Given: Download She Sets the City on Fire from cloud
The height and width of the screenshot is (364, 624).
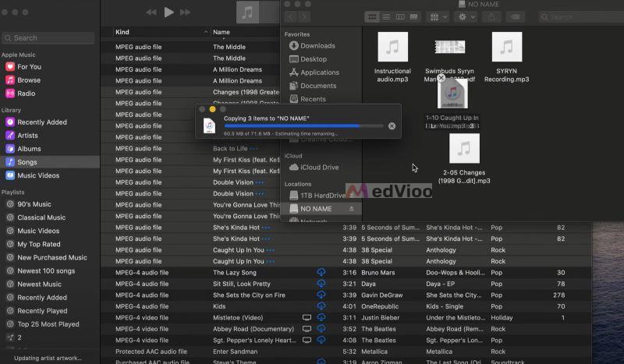Looking at the screenshot, I should pos(321,295).
